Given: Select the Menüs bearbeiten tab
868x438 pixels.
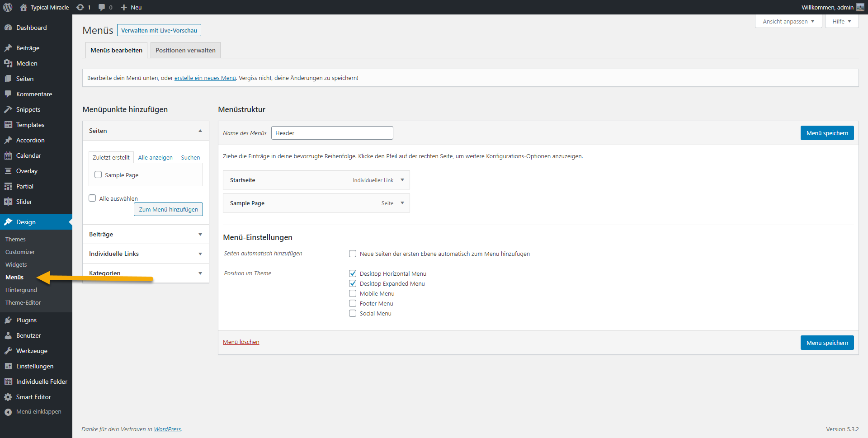Looking at the screenshot, I should (x=116, y=50).
